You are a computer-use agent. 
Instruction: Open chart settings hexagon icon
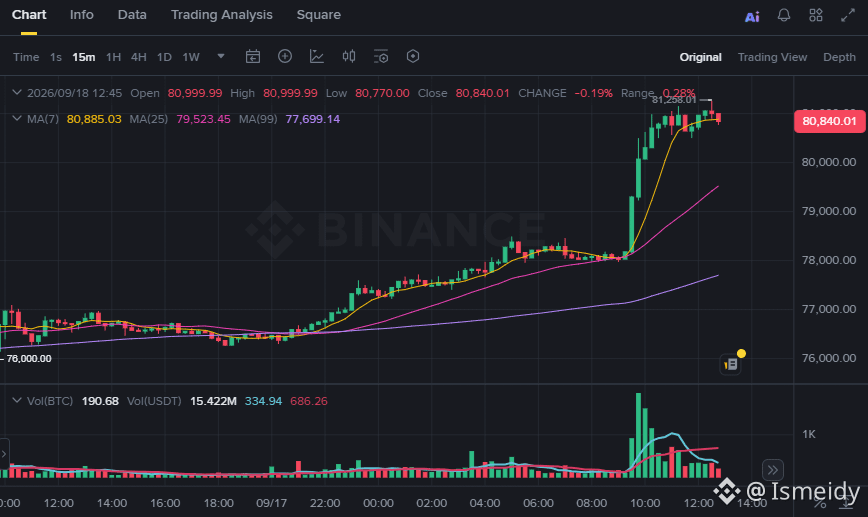point(413,56)
